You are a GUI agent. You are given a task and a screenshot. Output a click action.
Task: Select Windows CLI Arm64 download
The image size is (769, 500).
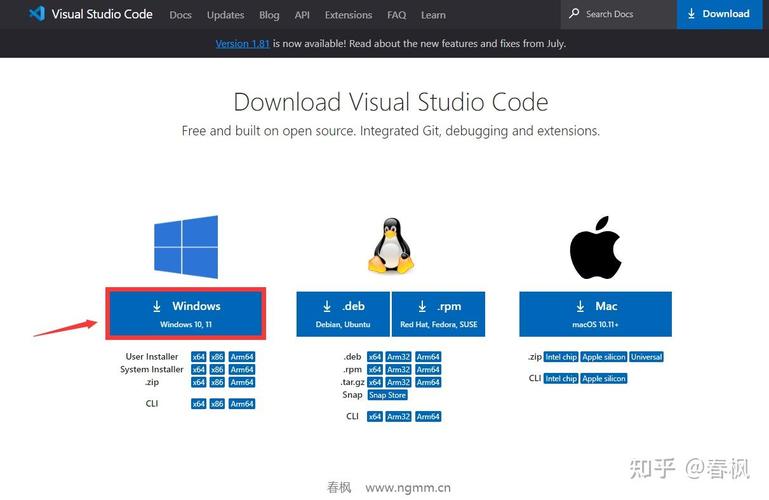click(x=242, y=404)
